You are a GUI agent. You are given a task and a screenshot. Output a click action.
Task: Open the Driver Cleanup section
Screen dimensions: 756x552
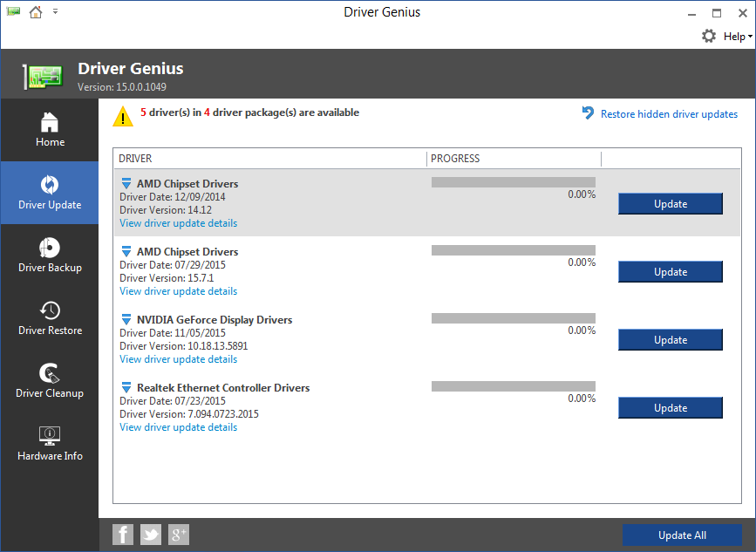[x=50, y=381]
